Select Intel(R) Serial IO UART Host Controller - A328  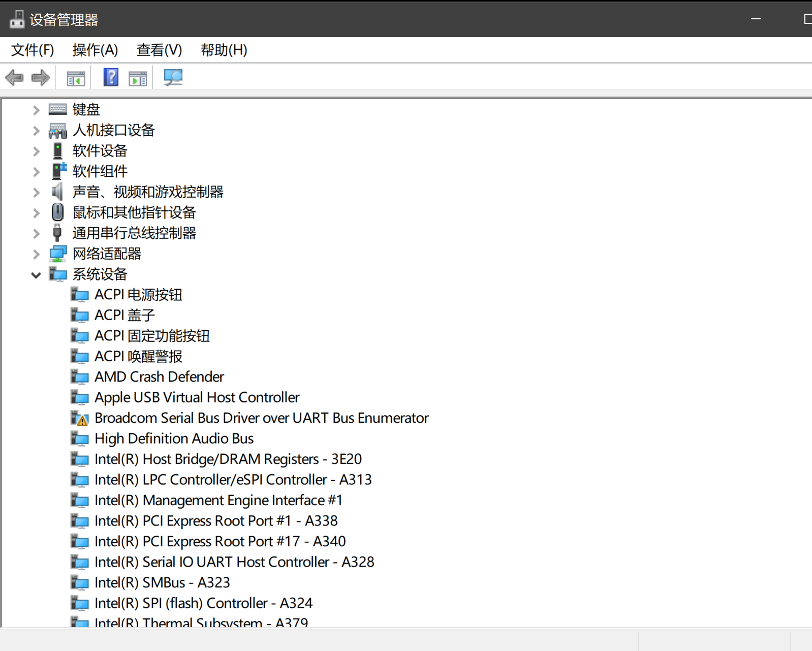point(234,562)
